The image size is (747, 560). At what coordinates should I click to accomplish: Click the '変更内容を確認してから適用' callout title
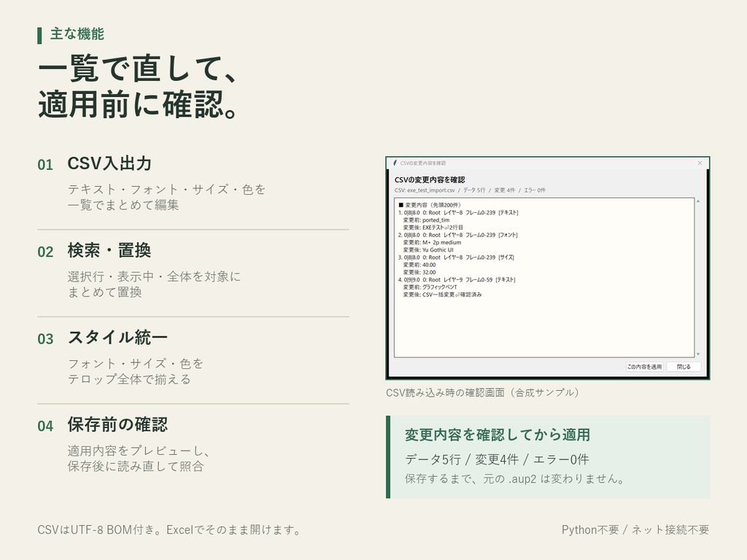[x=498, y=435]
